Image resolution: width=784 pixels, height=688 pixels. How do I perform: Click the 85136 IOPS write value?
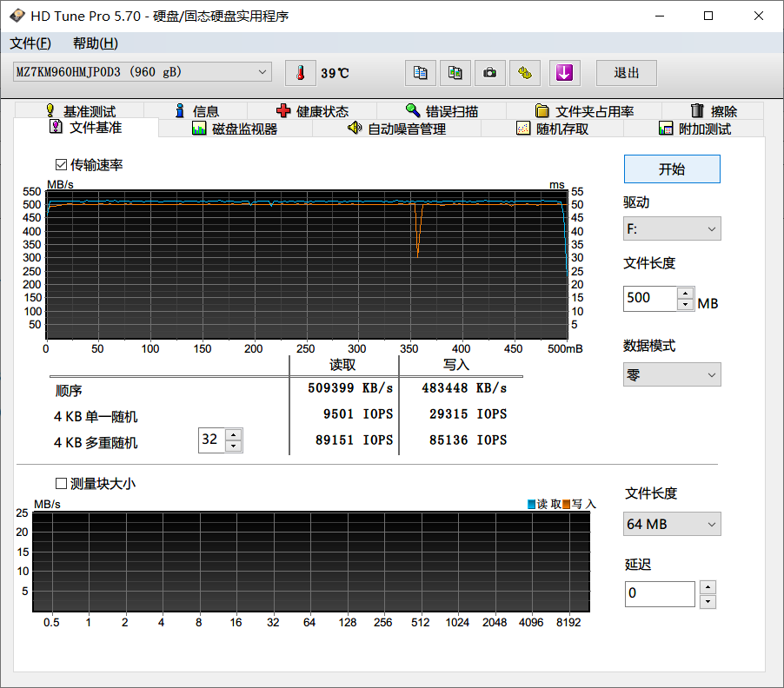coord(468,440)
